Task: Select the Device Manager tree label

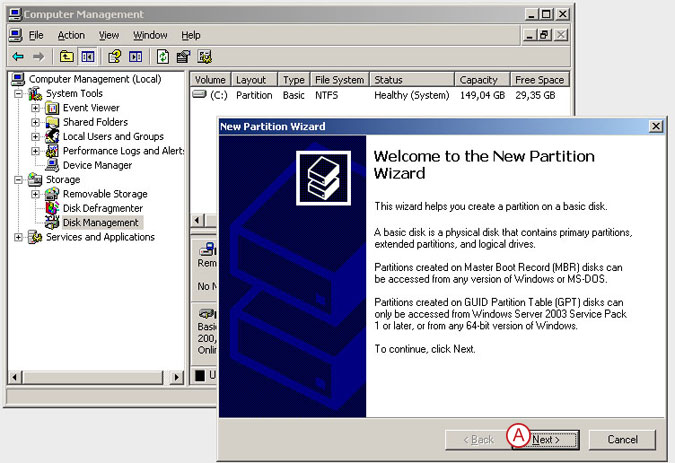Action: (97, 165)
